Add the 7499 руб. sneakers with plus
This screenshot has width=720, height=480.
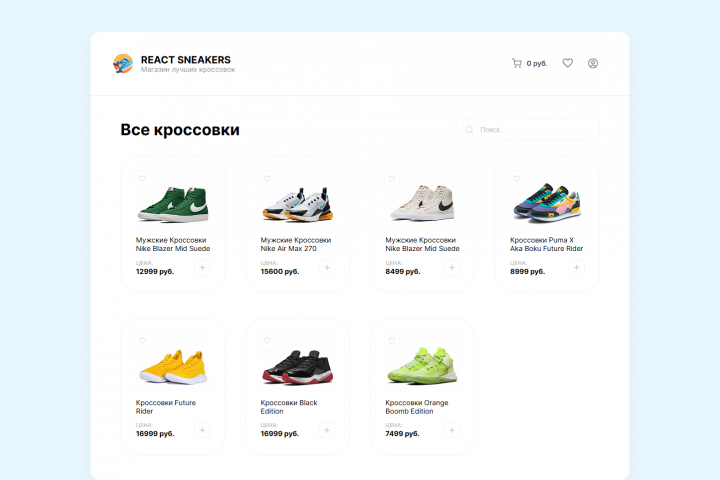452,430
